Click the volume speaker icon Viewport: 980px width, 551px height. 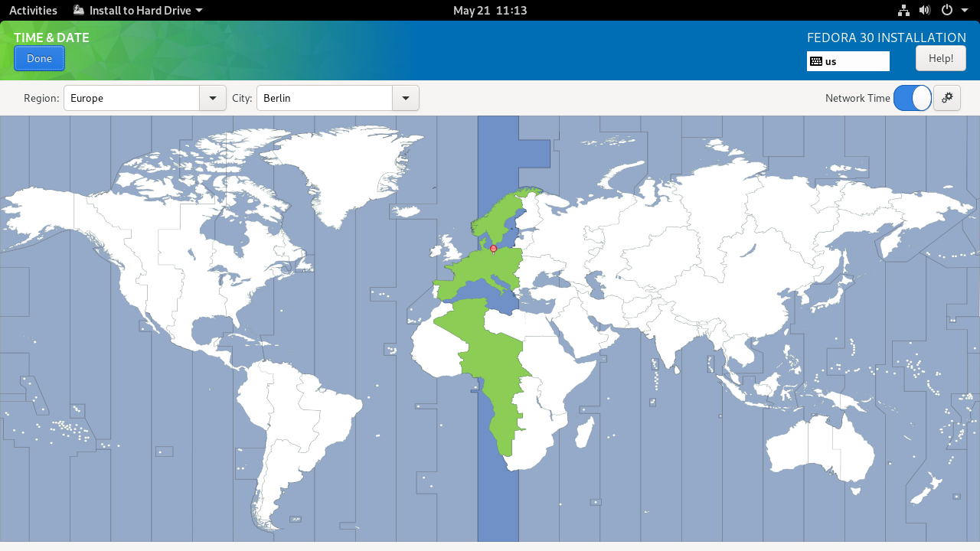tap(925, 11)
